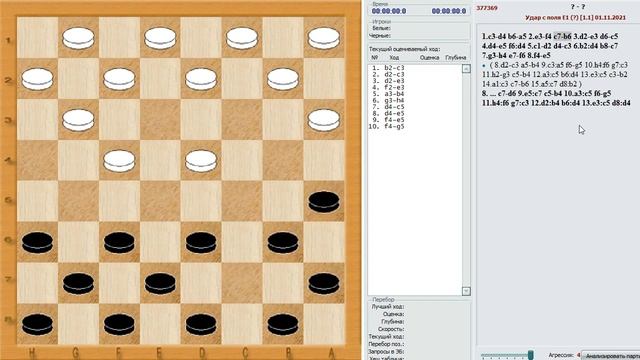Click the black checker on H6
Image resolution: width=640 pixels, height=360 pixels.
click(37, 242)
